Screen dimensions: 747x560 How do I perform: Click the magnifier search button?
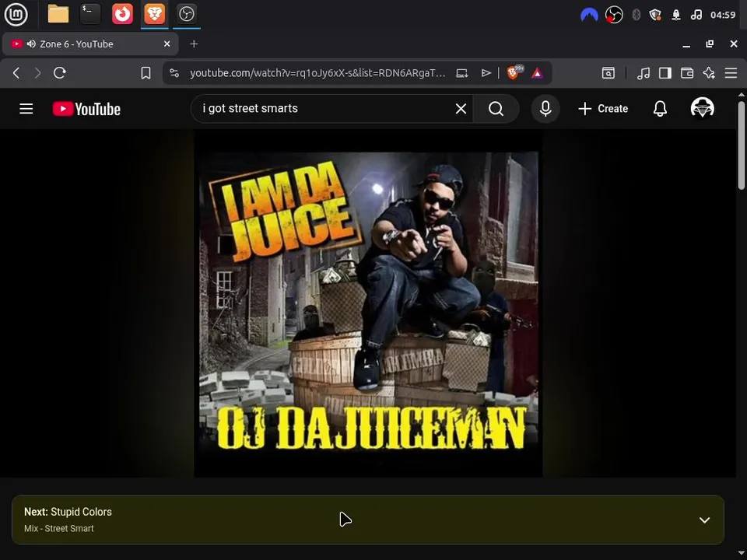pyautogui.click(x=496, y=109)
